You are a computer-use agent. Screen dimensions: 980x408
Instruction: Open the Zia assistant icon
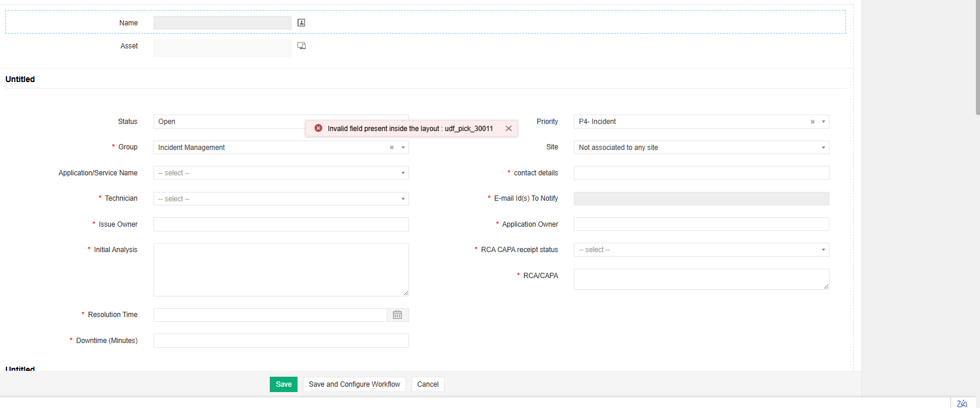[x=962, y=403]
